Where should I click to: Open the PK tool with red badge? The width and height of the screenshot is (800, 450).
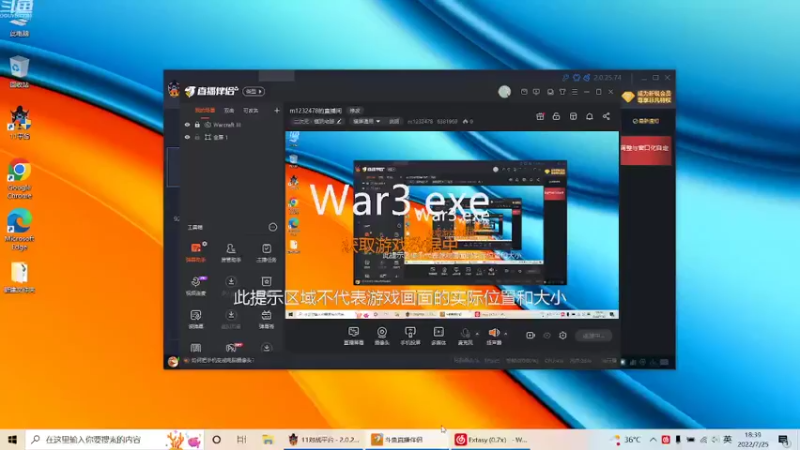232,348
